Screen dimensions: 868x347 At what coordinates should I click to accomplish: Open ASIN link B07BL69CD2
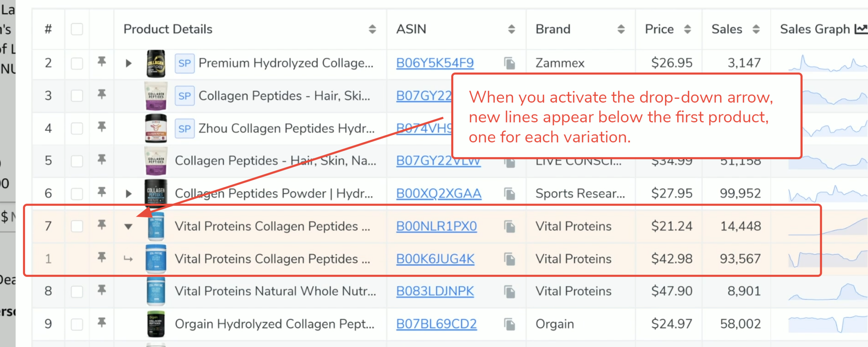click(x=436, y=324)
